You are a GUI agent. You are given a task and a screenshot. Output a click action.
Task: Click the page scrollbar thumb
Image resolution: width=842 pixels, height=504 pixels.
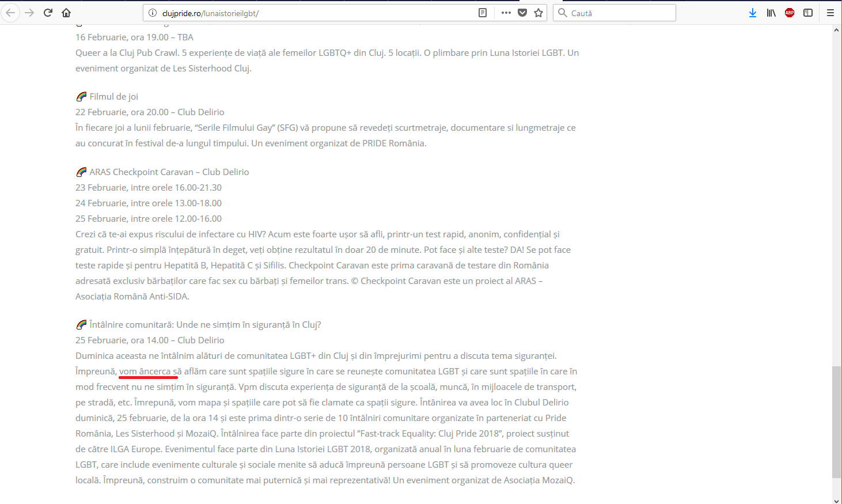point(836,422)
